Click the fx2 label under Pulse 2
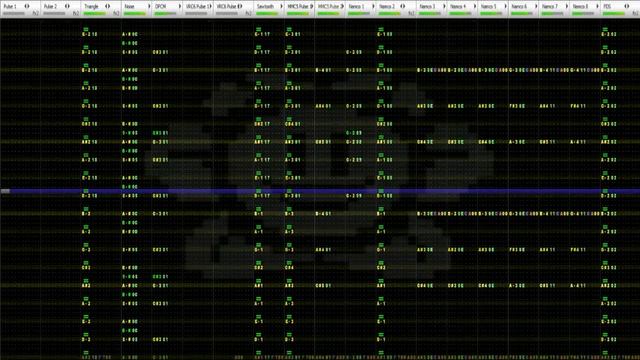Screen dimensions: 640x360 pyautogui.click(x=76, y=13)
